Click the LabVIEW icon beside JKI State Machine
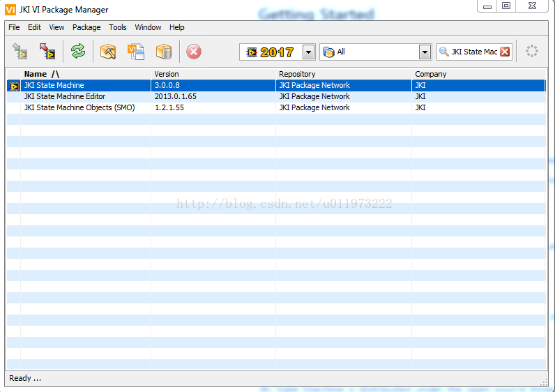Viewport: 555px width, 392px height. click(14, 86)
